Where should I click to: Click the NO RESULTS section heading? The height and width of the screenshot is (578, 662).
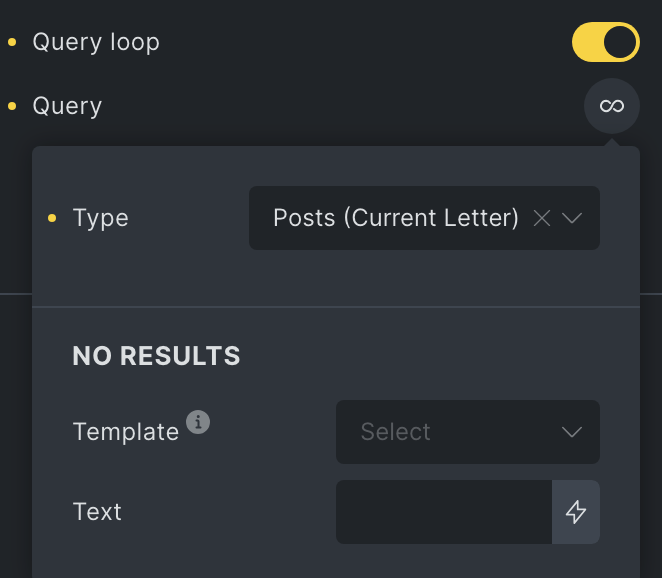click(156, 355)
